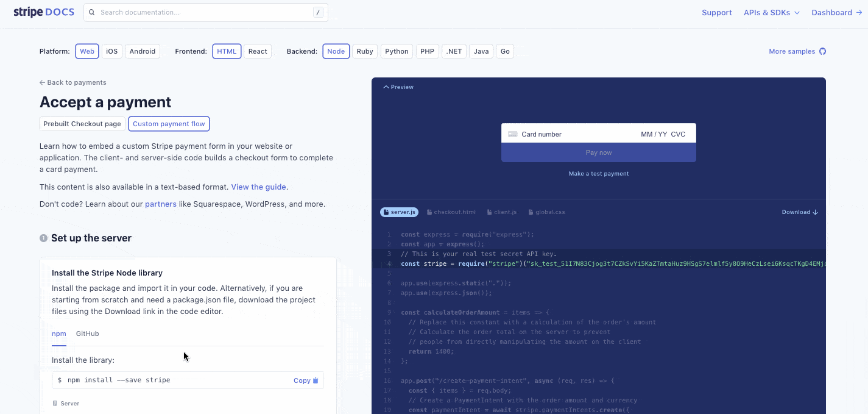Click the sk_test secret key string in code
Screen dimensions: 868x414
(676, 264)
